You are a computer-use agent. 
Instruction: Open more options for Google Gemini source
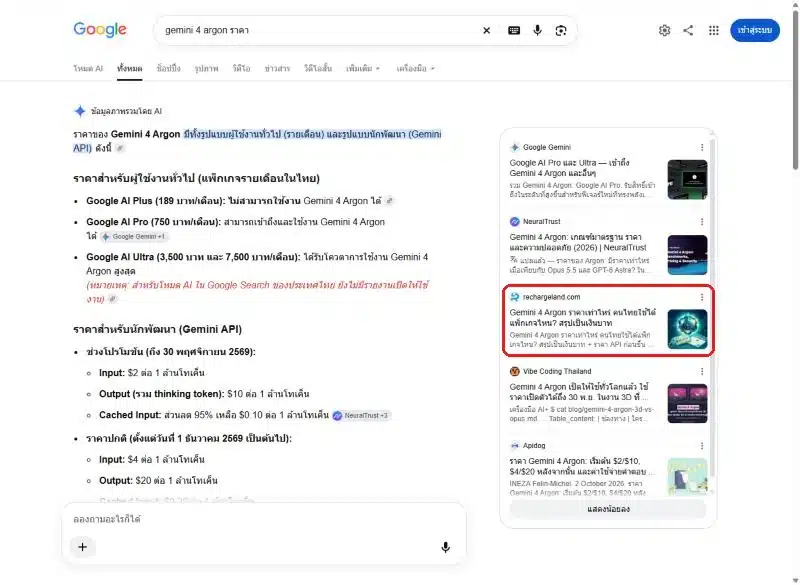pyautogui.click(x=702, y=147)
